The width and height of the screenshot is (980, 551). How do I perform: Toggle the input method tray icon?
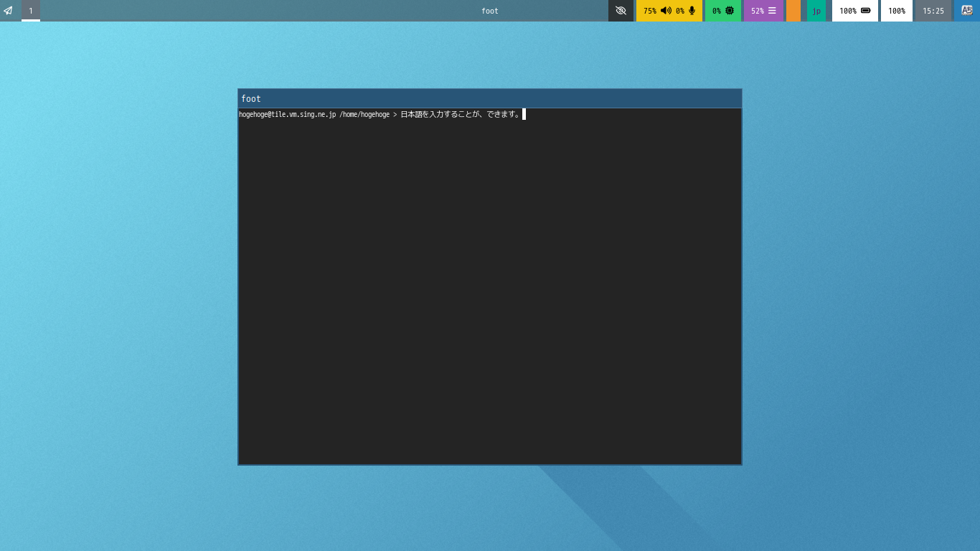pyautogui.click(x=967, y=11)
